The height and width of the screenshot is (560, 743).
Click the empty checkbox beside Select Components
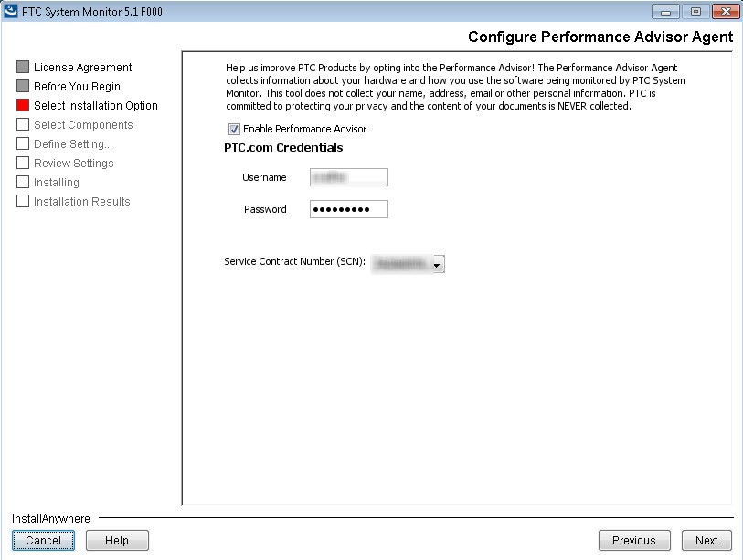pos(23,124)
